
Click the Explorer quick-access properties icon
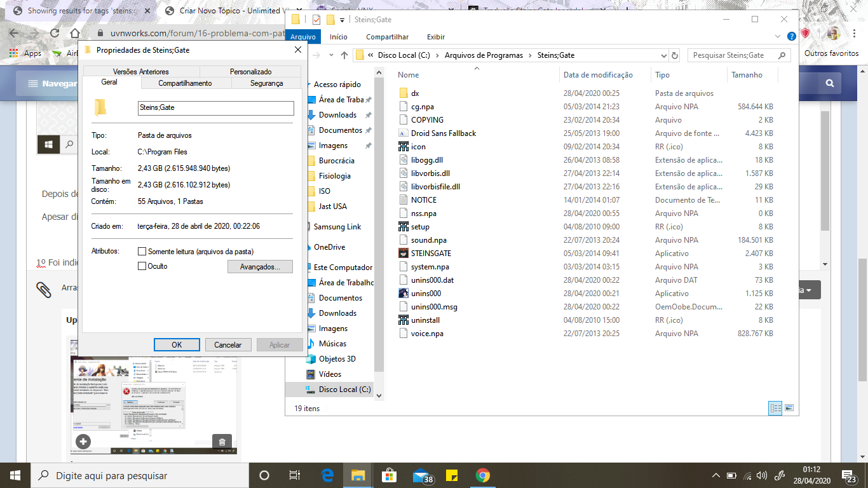tap(316, 20)
